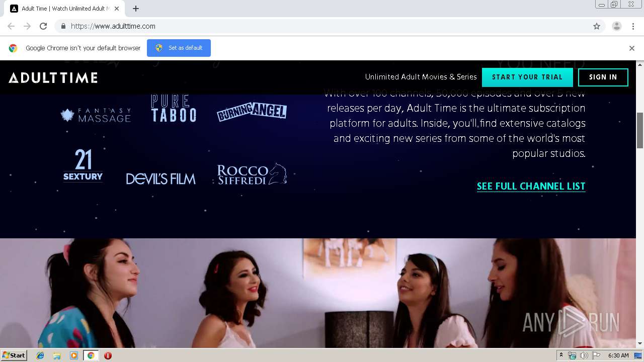
Task: Open the Fantasy Massage channel logo
Action: (x=96, y=115)
